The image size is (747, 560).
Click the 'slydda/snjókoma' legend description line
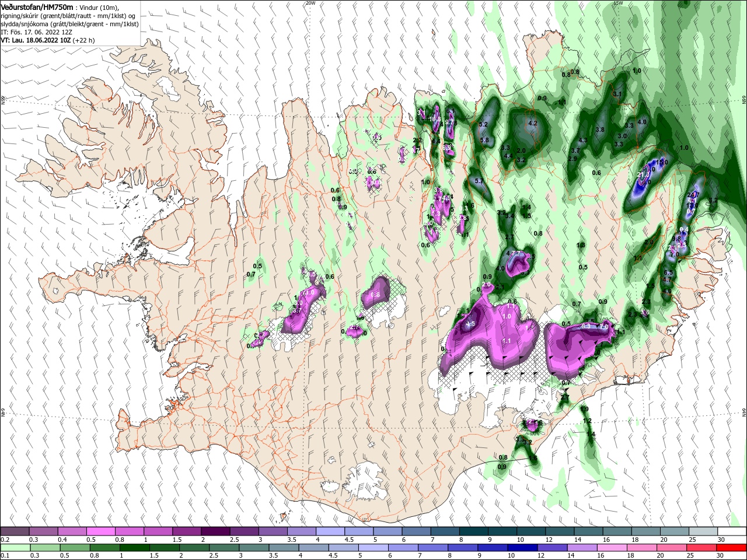(x=69, y=24)
